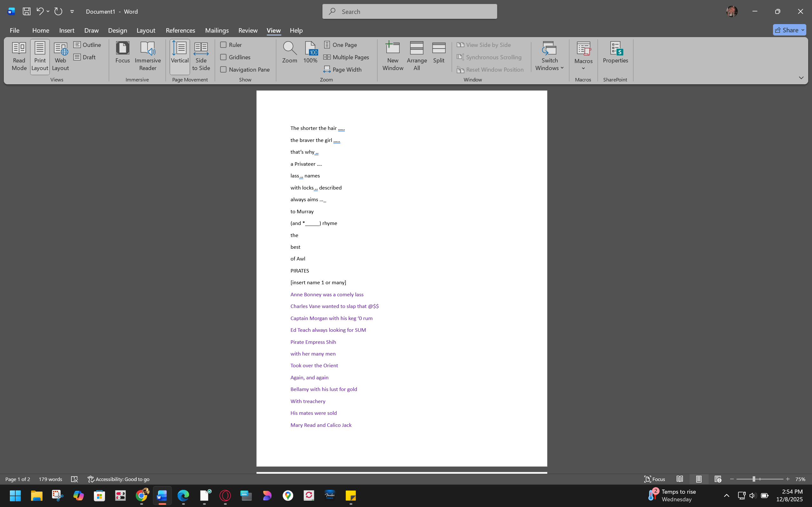This screenshot has height=507, width=812.
Task: Click the Share button
Action: click(x=789, y=30)
